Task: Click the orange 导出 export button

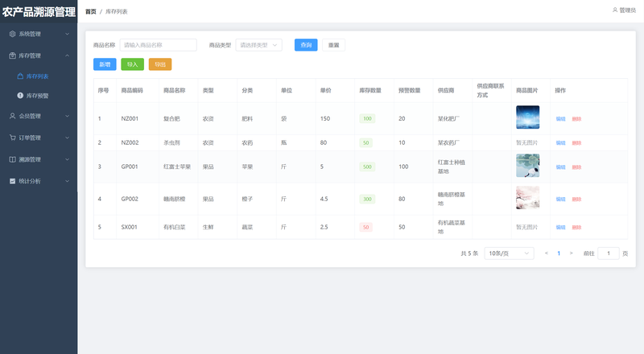Action: click(159, 64)
